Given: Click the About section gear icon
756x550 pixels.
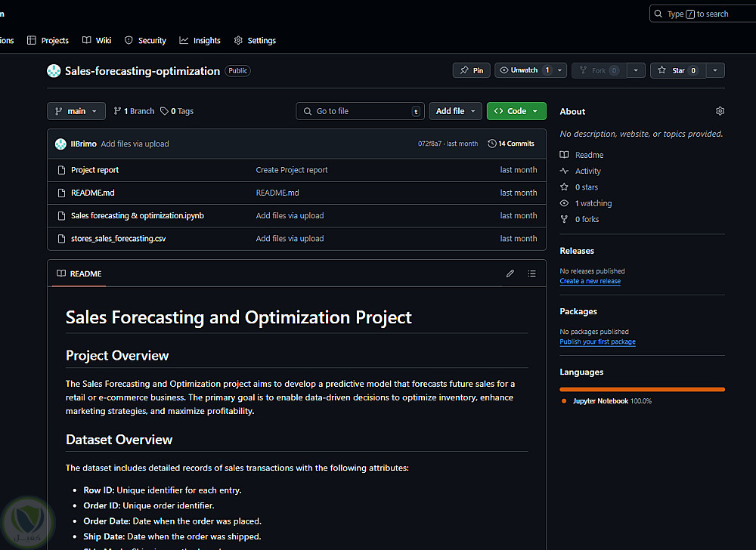Looking at the screenshot, I should (x=720, y=111).
